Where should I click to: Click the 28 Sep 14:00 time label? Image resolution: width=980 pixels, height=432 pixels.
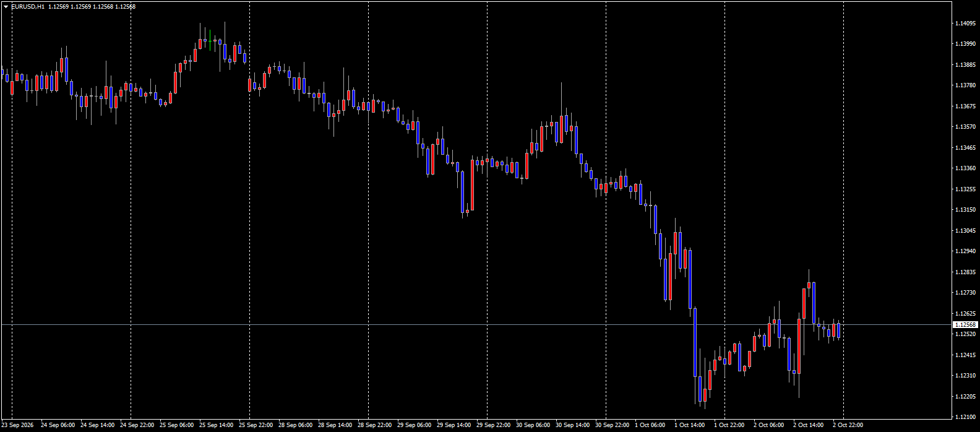pos(335,425)
